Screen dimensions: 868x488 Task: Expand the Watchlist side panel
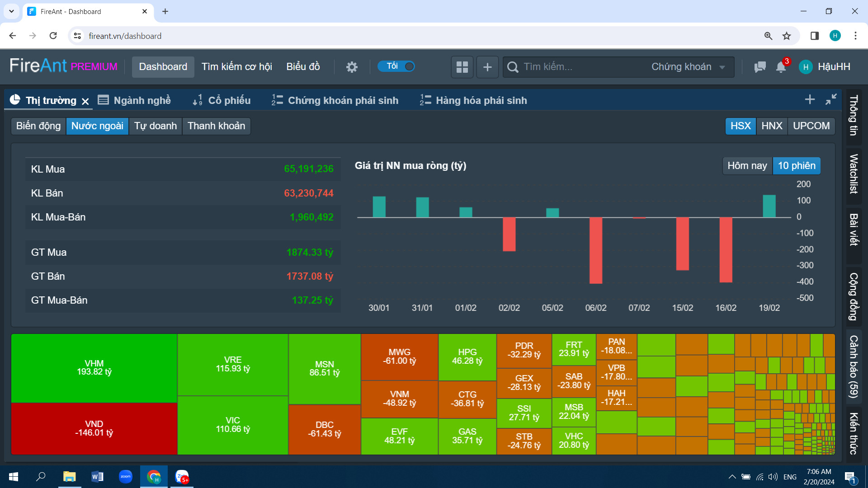click(854, 174)
